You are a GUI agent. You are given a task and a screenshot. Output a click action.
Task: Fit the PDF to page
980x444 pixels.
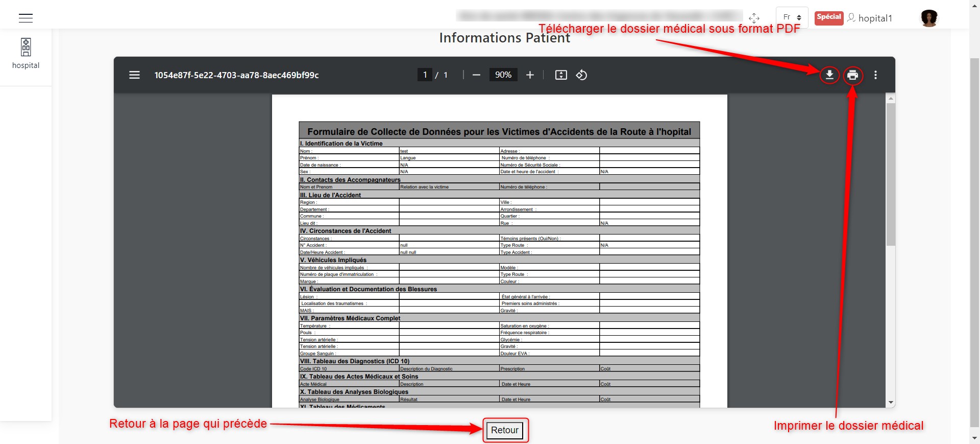tap(561, 75)
